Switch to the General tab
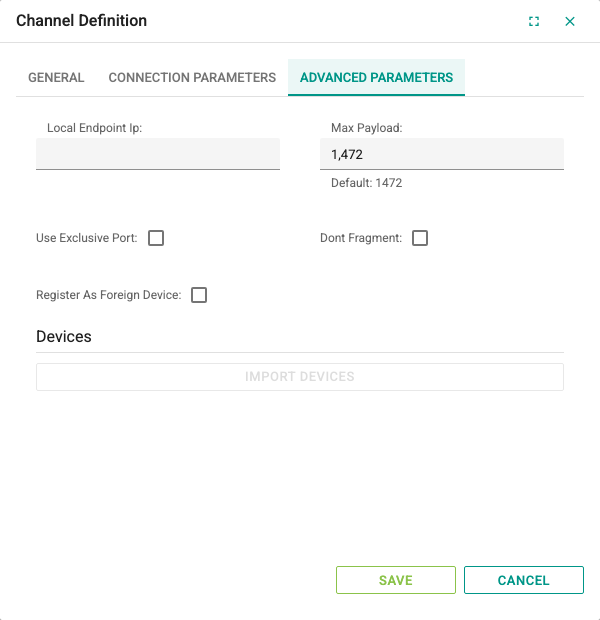 click(x=56, y=78)
